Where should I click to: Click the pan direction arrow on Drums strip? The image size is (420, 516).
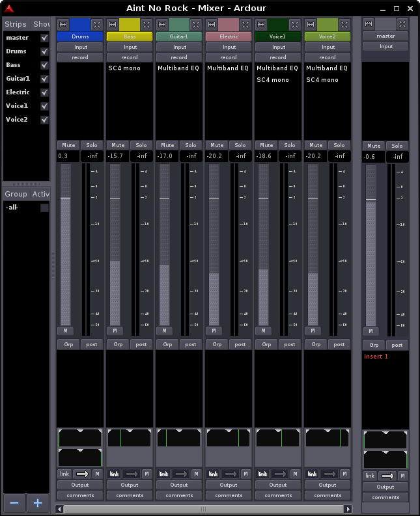82,474
